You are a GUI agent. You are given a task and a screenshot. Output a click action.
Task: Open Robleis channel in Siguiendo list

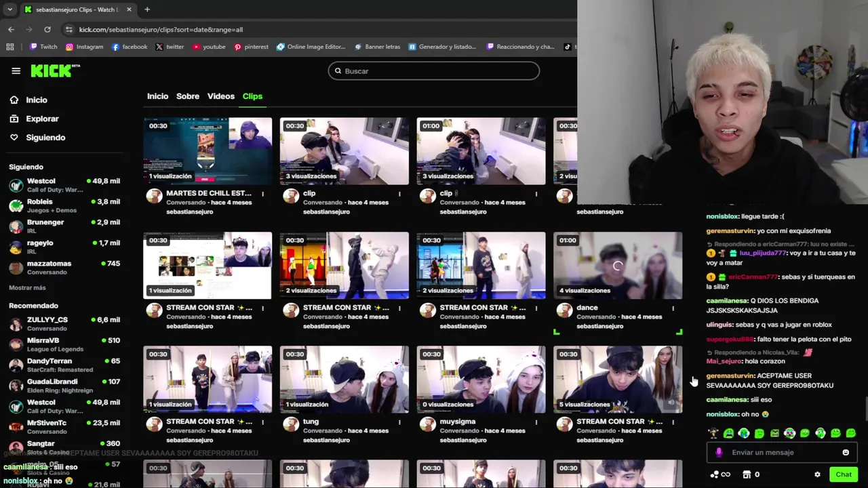tap(64, 205)
